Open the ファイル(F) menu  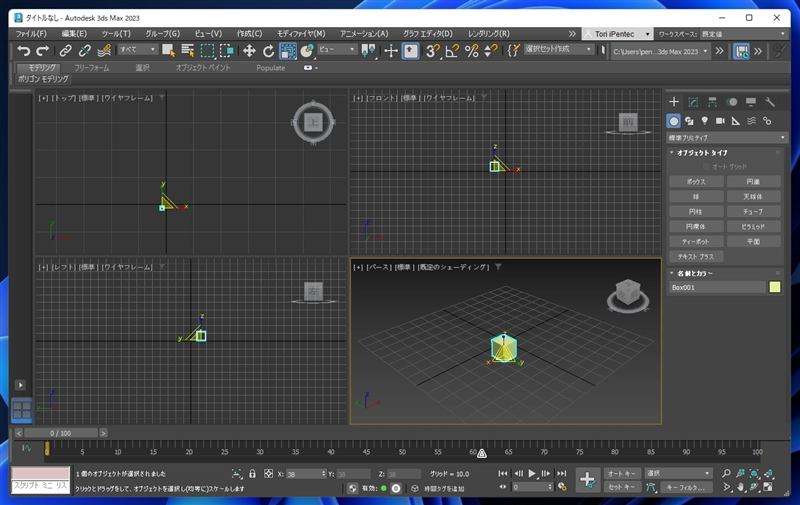pyautogui.click(x=31, y=34)
